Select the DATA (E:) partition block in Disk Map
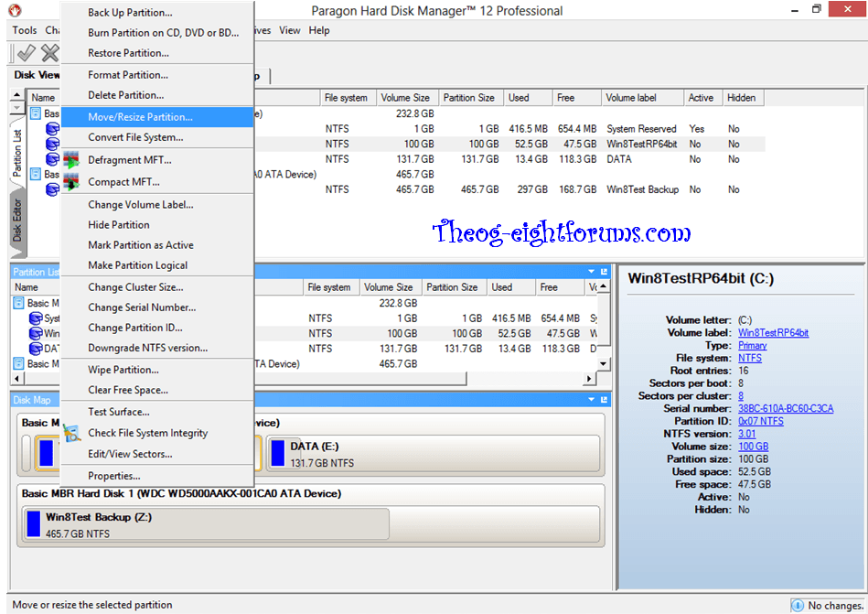 pyautogui.click(x=433, y=454)
